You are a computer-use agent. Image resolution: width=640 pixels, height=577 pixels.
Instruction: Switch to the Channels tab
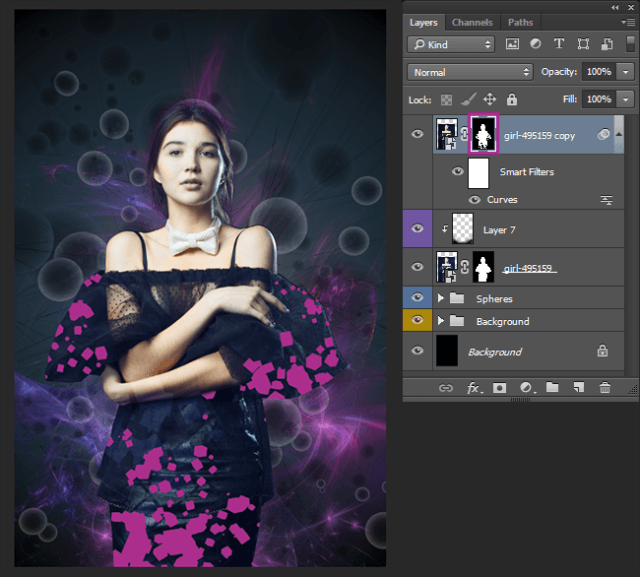(x=472, y=22)
